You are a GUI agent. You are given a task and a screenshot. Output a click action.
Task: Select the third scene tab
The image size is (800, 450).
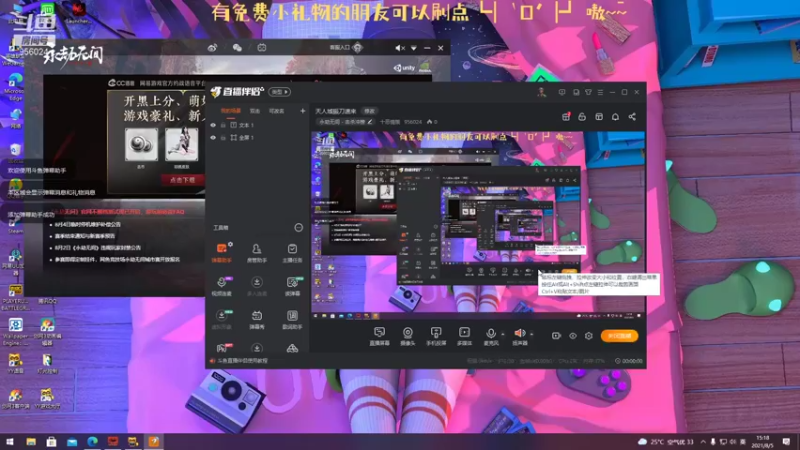(277, 111)
